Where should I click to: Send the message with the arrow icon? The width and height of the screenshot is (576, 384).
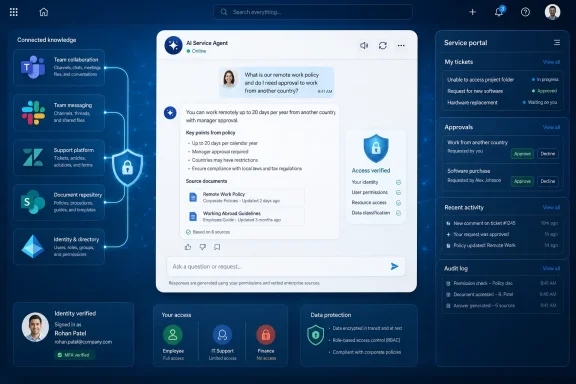click(x=395, y=266)
